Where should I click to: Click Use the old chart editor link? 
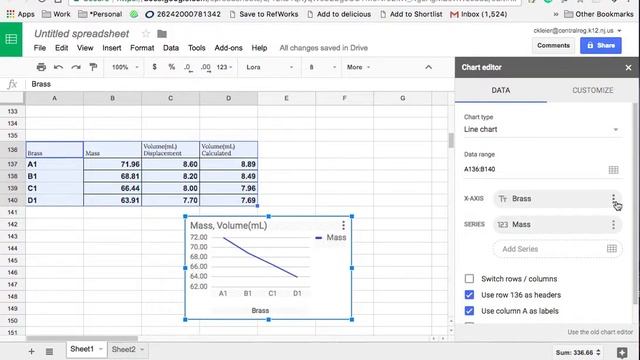600,332
